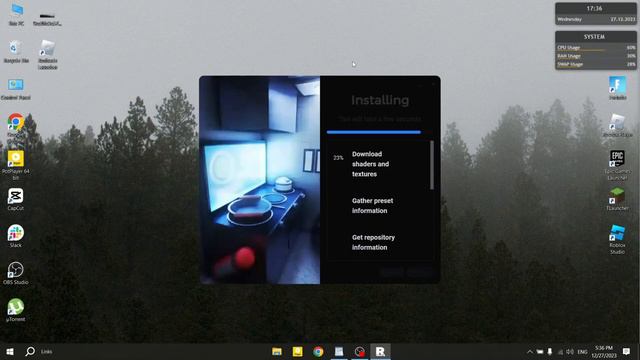Screen dimensions: 640x360
Task: Open the CapCut desktop shortcut
Action: click(16, 199)
